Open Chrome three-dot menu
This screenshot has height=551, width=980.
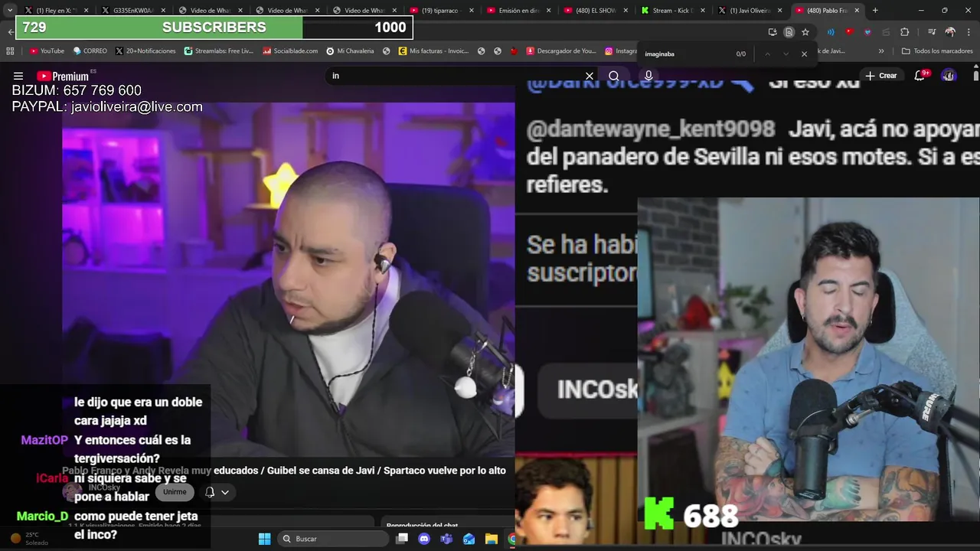tap(969, 32)
